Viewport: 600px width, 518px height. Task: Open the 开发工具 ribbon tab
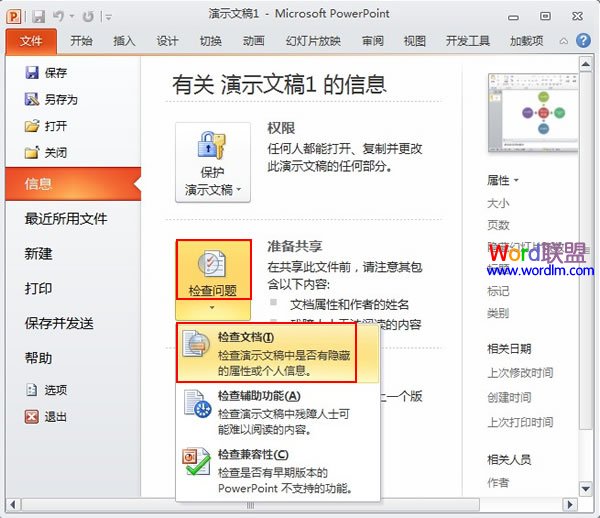468,41
